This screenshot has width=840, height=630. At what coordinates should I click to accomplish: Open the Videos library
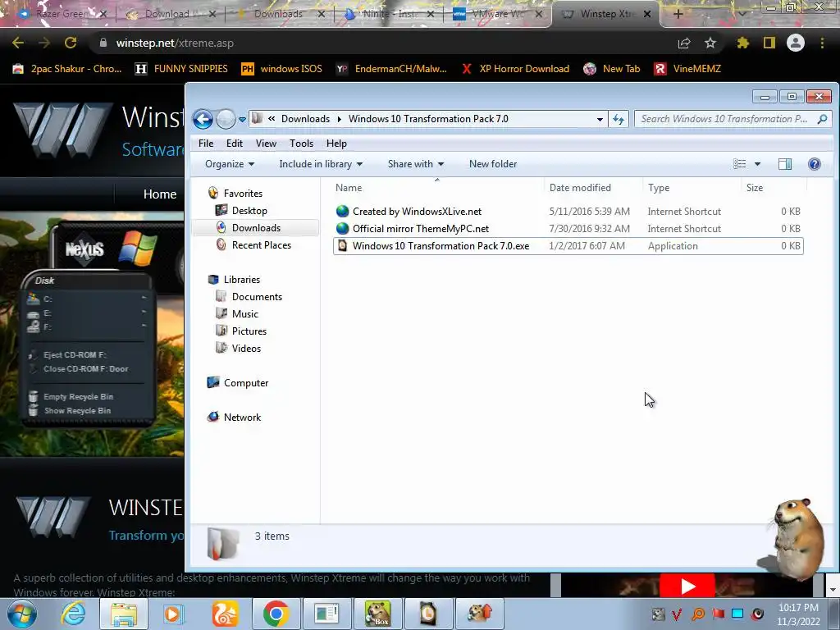[x=246, y=348]
